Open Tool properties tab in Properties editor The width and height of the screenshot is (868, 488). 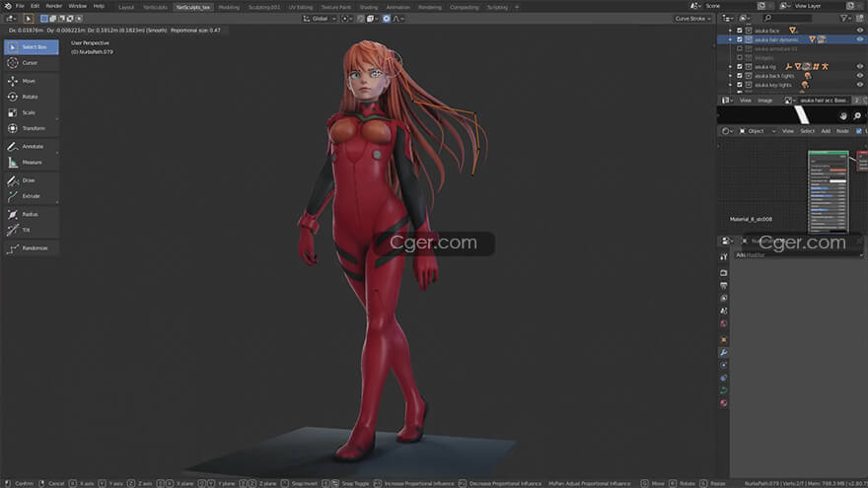click(724, 256)
